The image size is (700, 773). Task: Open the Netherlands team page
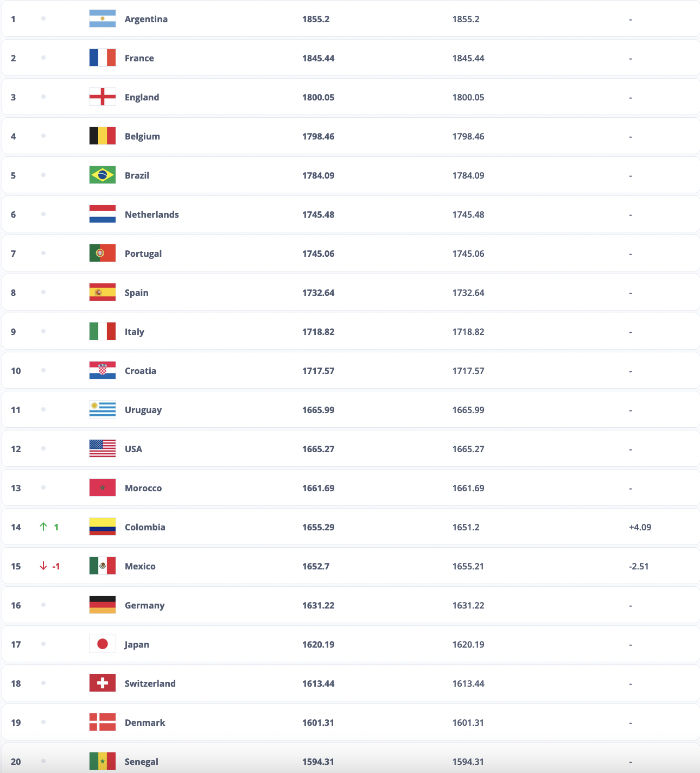[152, 214]
